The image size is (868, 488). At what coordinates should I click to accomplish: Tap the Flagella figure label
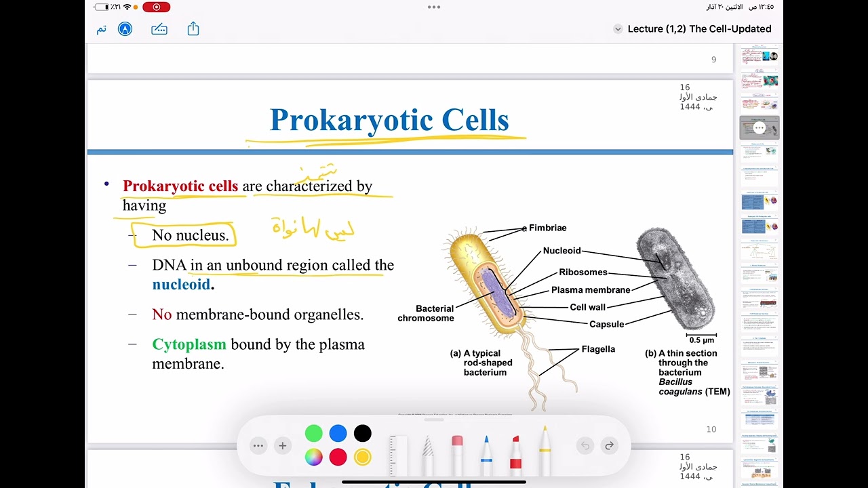pyautogui.click(x=598, y=349)
